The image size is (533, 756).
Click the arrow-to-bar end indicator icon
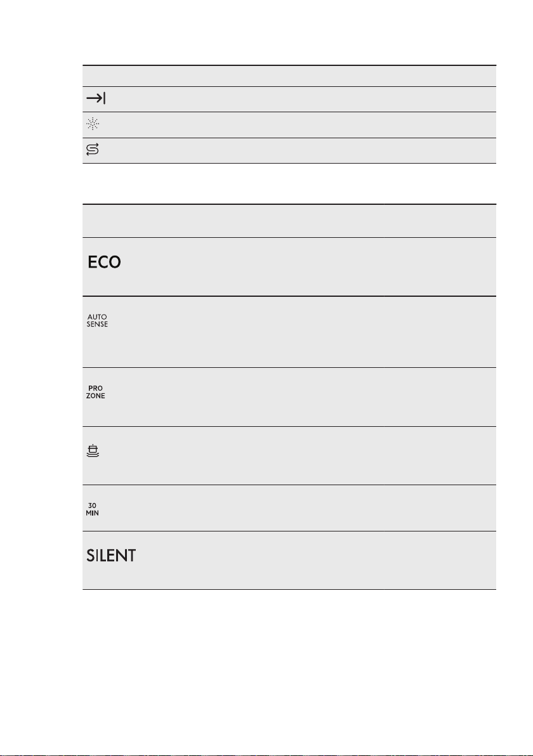pyautogui.click(x=96, y=99)
